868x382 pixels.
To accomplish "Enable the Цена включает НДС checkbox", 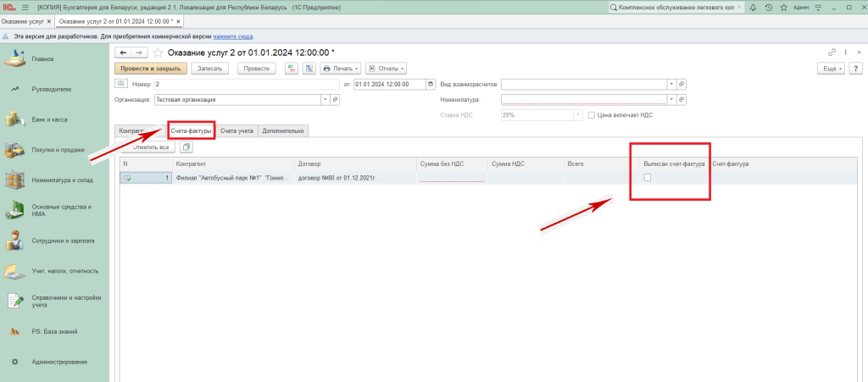I will (x=592, y=114).
